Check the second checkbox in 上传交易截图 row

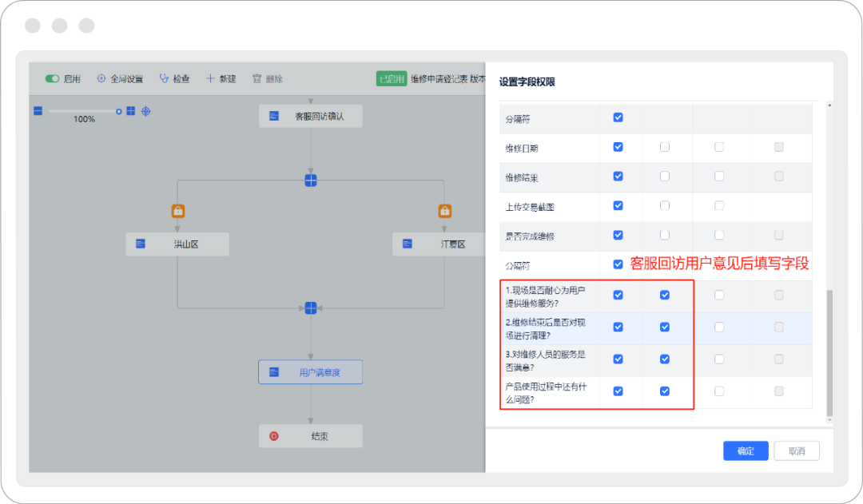tap(665, 206)
